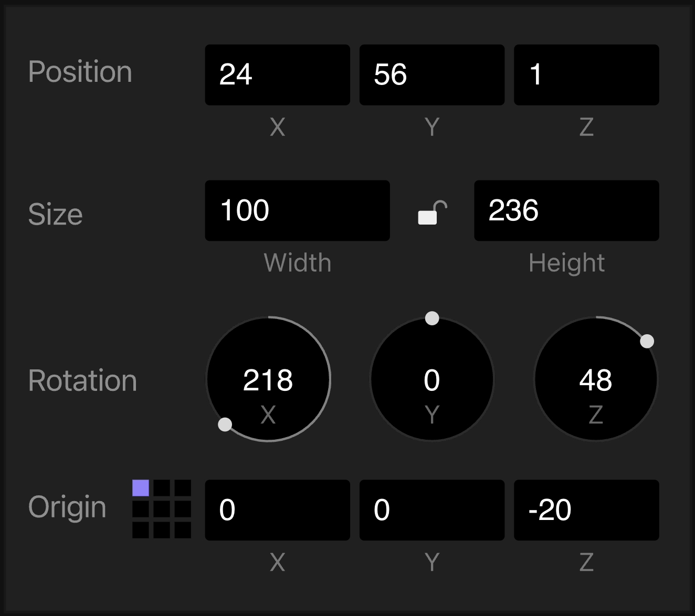
Task: Click the Width field showing 100
Action: tap(297, 210)
